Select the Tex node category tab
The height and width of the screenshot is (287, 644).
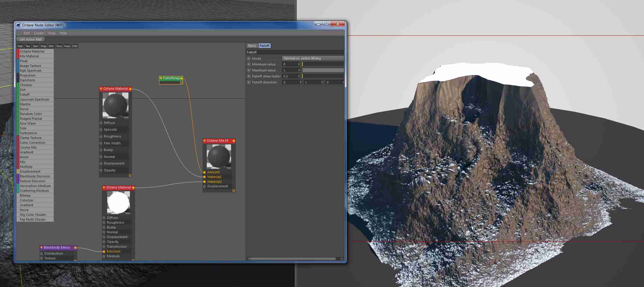point(28,46)
